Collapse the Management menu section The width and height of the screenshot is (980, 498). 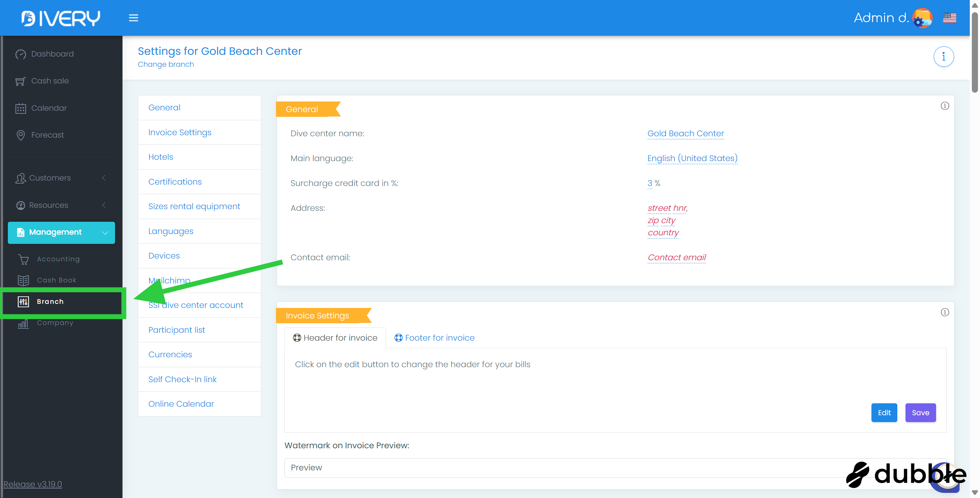pyautogui.click(x=61, y=233)
